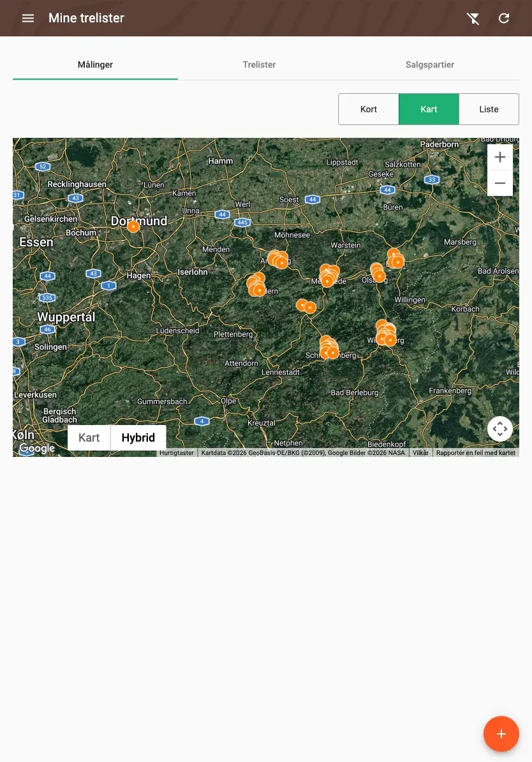This screenshot has height=762, width=532.
Task: Open the Vilkår terms link
Action: 420,452
